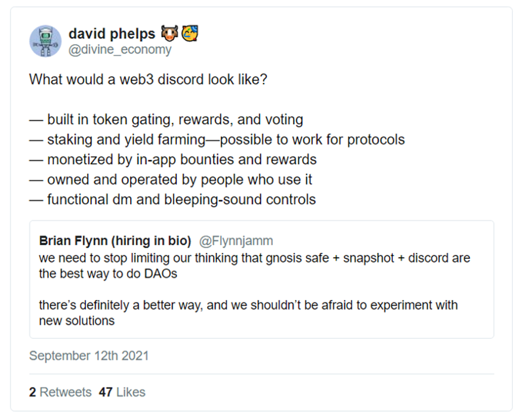Open quoted tweet about gnosis safe and snapshot

262,279
